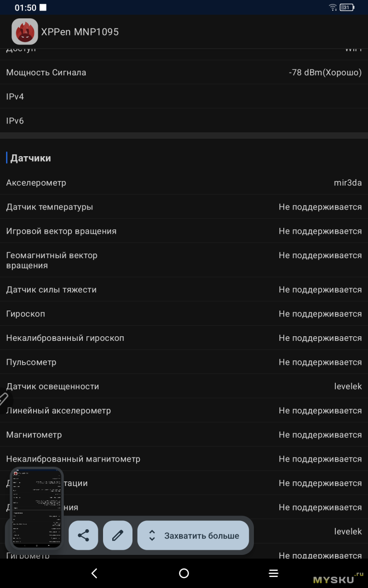Select the 'Магнитометр' sensor row
Image resolution: width=368 pixels, height=588 pixels.
click(184, 435)
